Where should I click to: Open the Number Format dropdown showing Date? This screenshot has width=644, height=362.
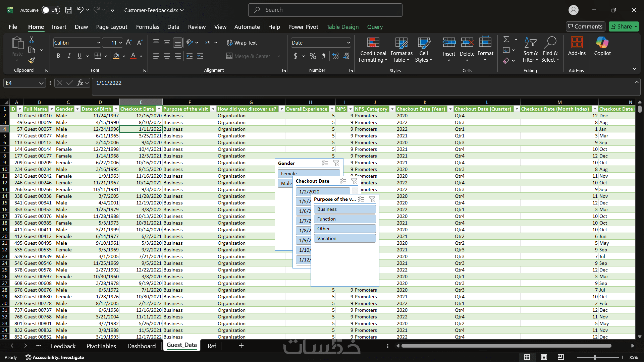coord(348,43)
